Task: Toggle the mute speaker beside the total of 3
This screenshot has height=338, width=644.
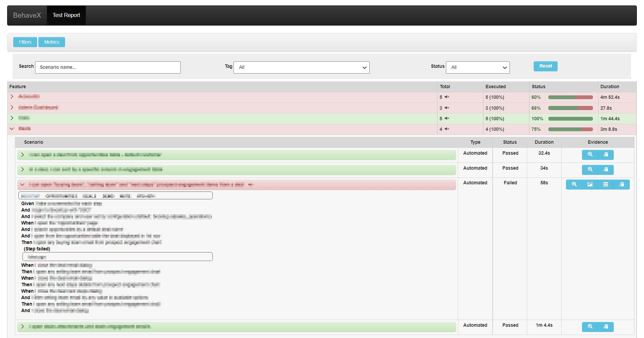Action: [x=446, y=108]
